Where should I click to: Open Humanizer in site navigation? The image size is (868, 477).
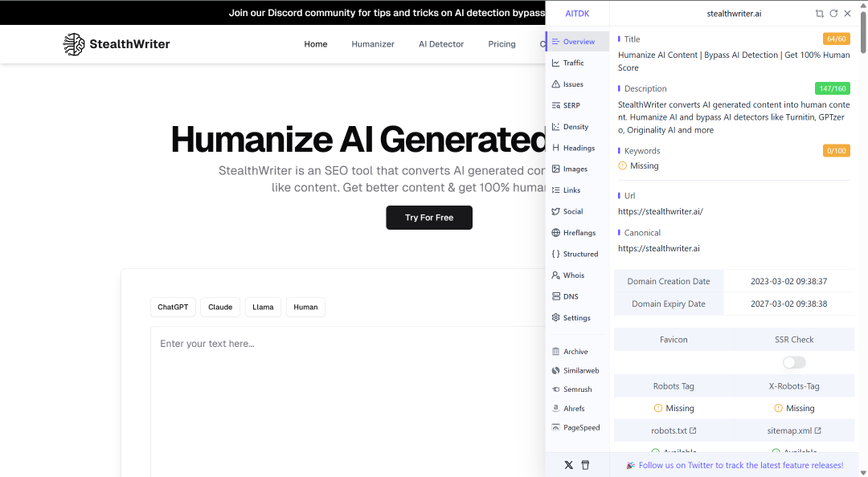373,44
